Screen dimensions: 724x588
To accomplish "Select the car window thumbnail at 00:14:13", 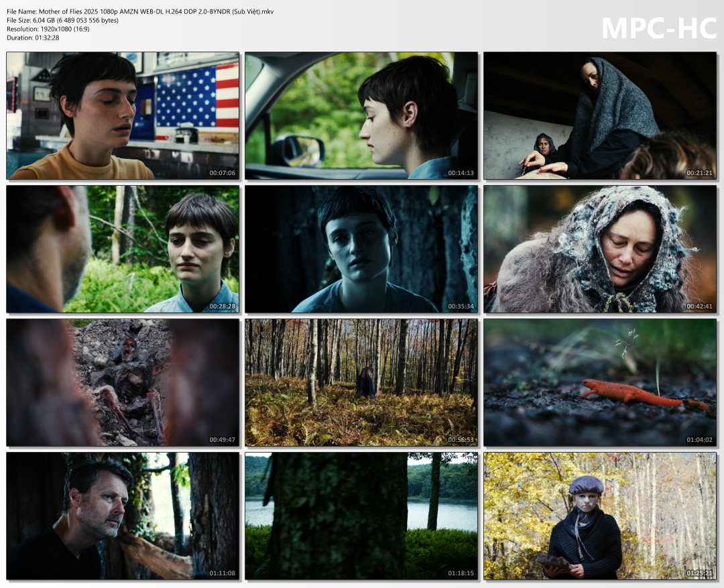I will point(361,115).
